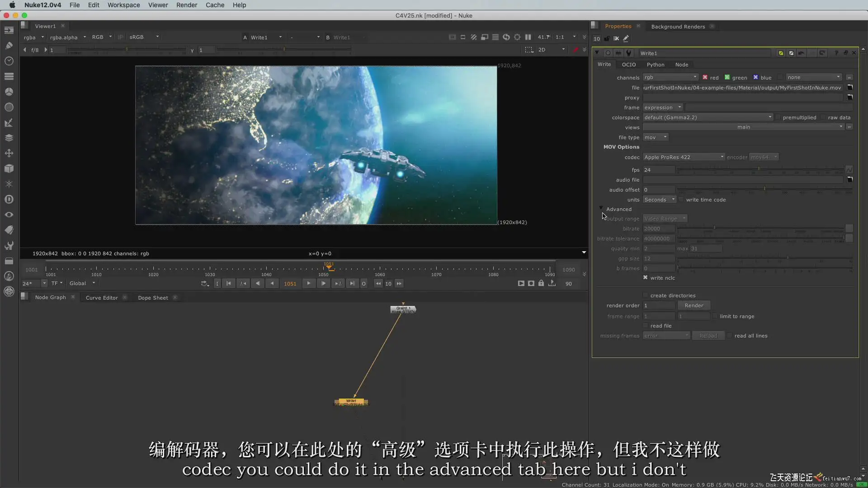The image size is (868, 488).
Task: Collapse the Advanced section
Action: (x=601, y=208)
